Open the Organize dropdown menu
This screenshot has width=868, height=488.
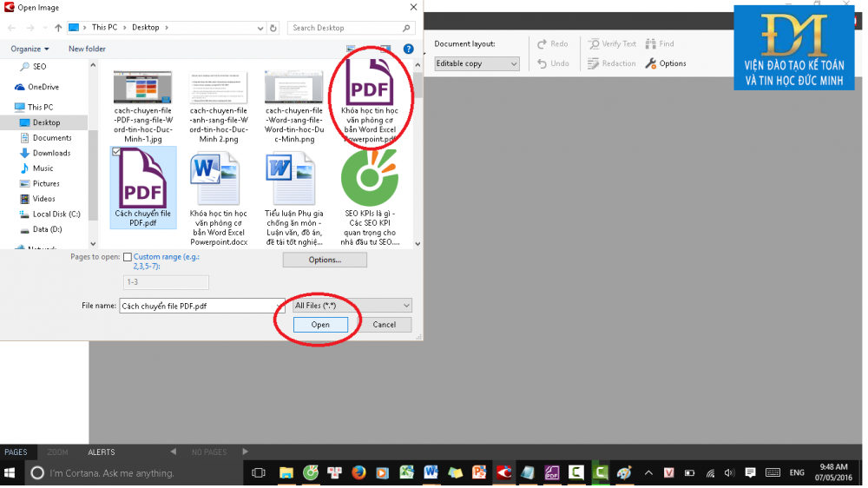point(30,49)
